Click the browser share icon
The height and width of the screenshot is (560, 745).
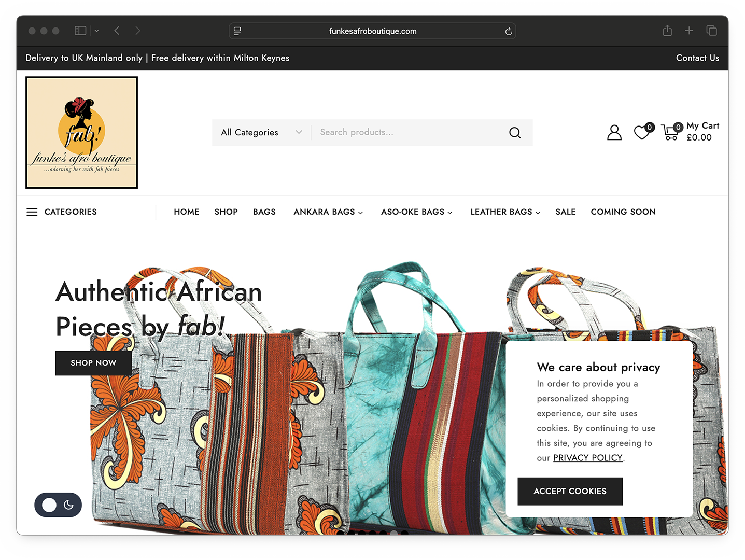click(x=667, y=31)
